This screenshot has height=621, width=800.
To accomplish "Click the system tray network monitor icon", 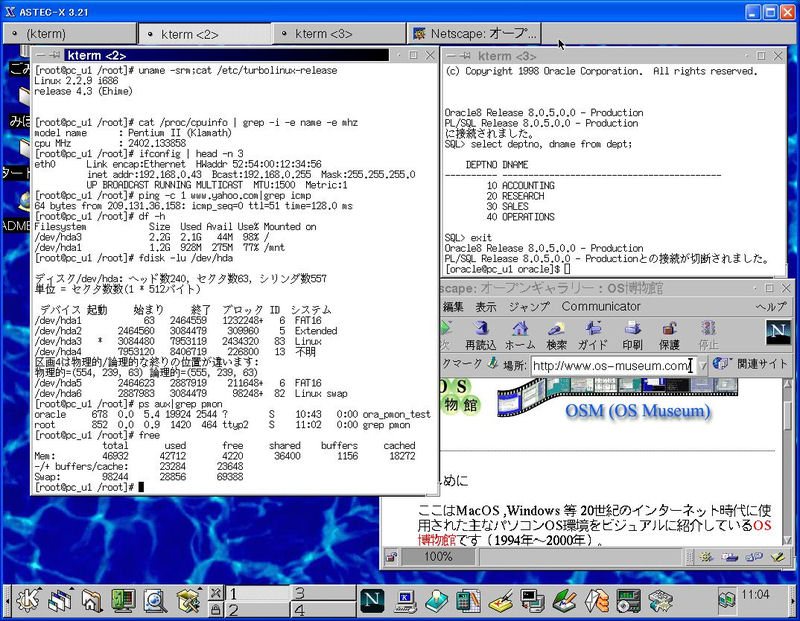I will [x=727, y=599].
